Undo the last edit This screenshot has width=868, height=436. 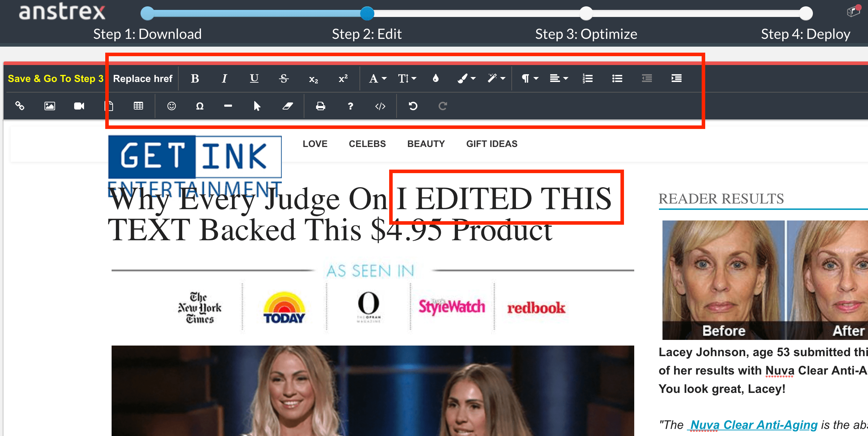pyautogui.click(x=413, y=106)
